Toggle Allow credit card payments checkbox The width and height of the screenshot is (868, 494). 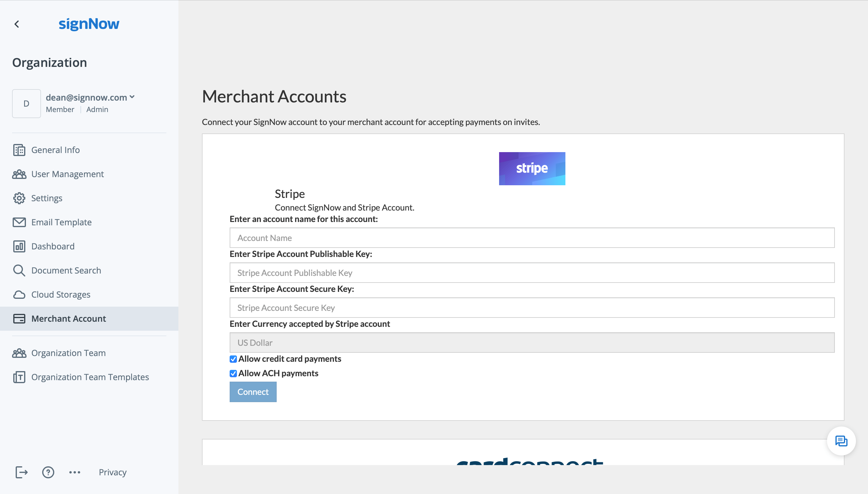click(x=232, y=359)
